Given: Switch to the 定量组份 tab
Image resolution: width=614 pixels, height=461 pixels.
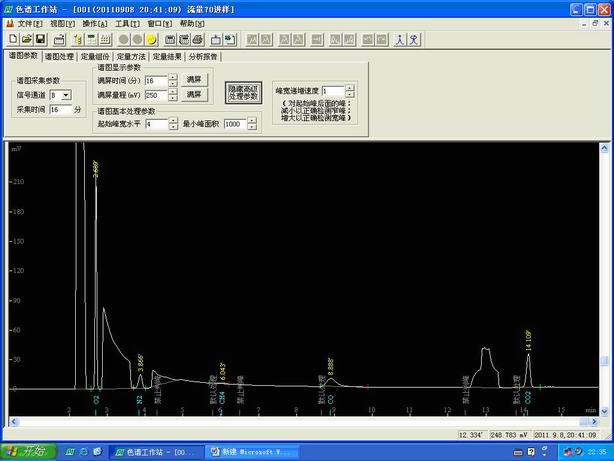Looking at the screenshot, I should [95, 57].
